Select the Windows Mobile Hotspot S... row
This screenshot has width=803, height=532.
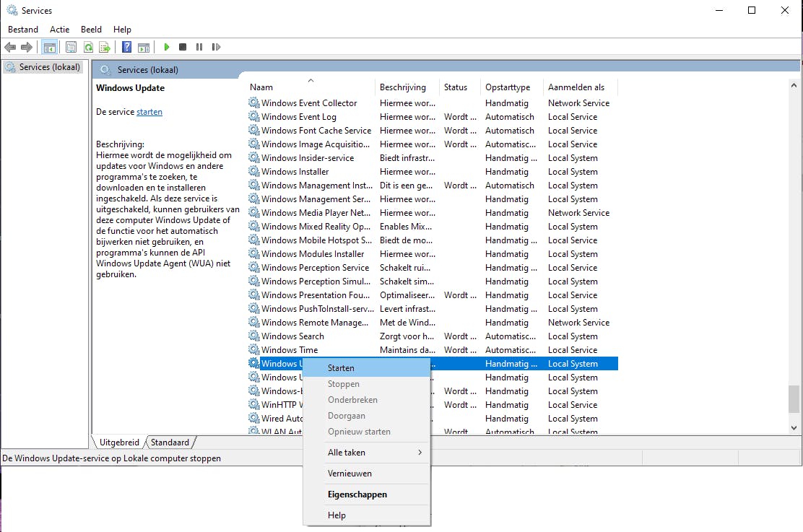click(433, 240)
